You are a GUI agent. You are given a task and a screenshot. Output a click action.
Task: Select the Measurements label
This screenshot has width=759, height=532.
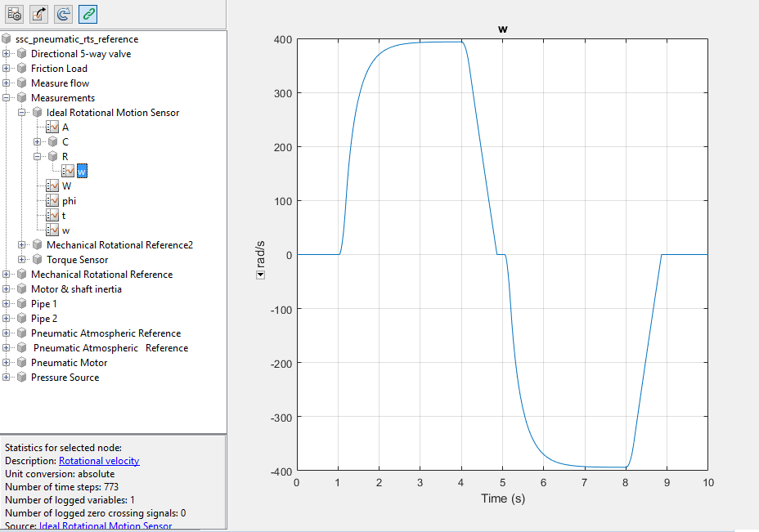click(63, 98)
